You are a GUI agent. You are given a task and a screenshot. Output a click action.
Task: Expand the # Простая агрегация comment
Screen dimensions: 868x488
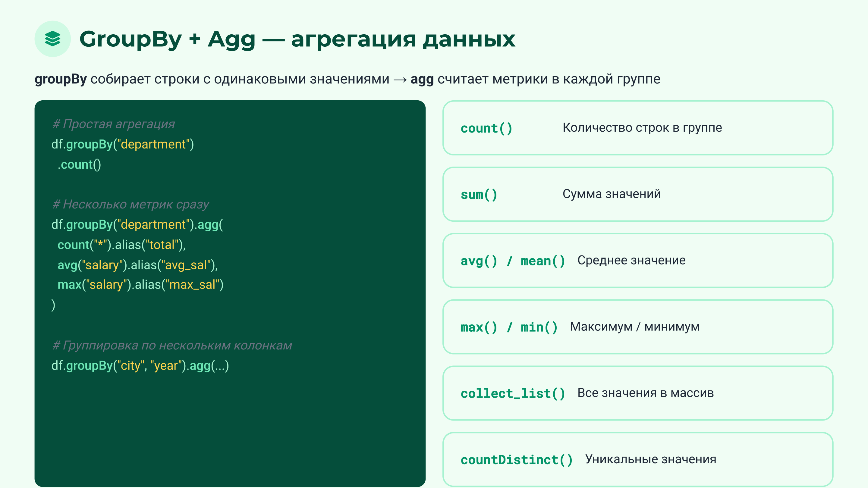tap(113, 124)
